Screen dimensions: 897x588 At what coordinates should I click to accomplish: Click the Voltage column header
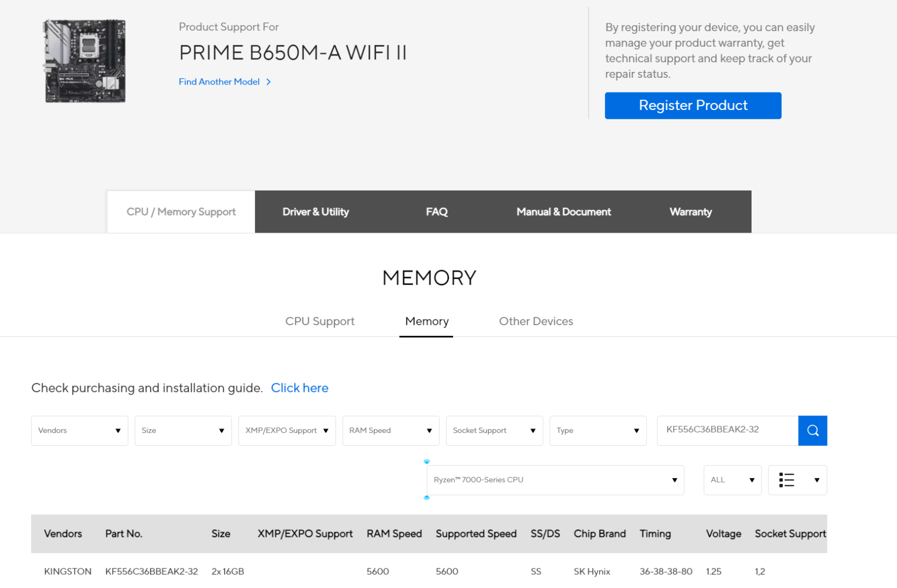(x=723, y=534)
